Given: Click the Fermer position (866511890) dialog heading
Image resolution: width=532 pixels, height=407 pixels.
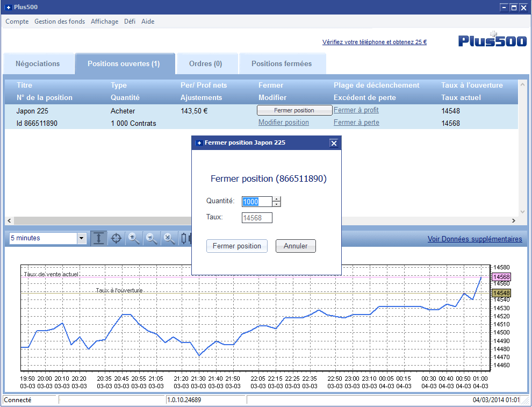Looking at the screenshot, I should coord(268,178).
